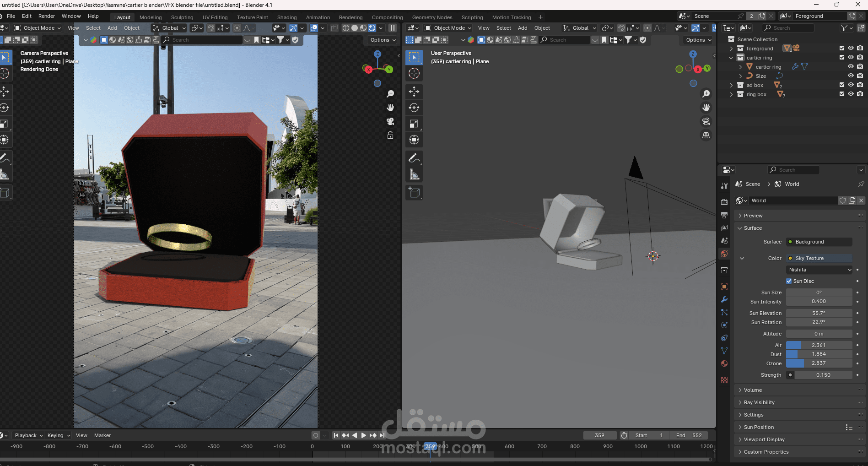Viewport: 868px width, 466px height.
Task: Click the pan hand icon in Camera Perspective viewport
Action: tap(390, 108)
